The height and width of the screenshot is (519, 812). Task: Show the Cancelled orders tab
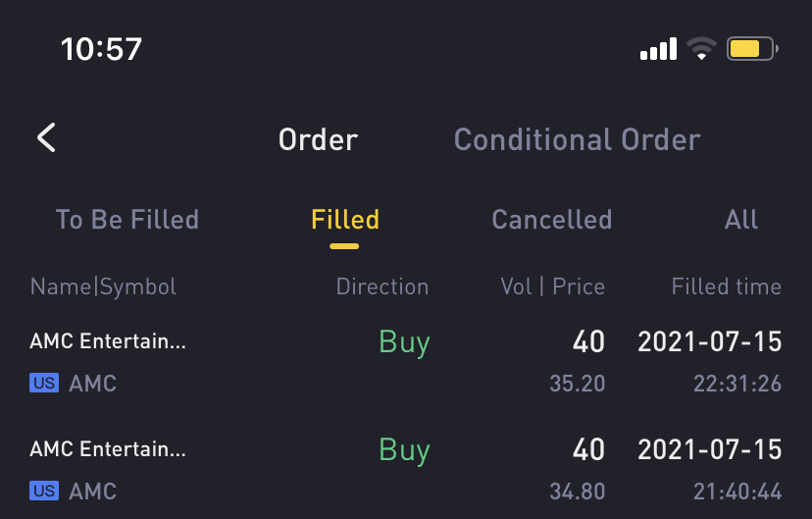click(551, 220)
